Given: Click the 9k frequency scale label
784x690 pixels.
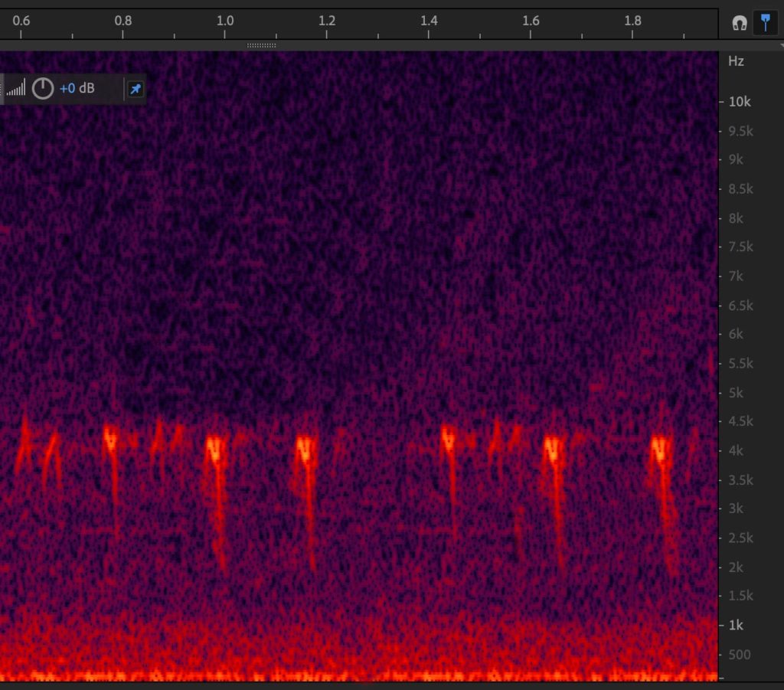Looking at the screenshot, I should (x=736, y=159).
